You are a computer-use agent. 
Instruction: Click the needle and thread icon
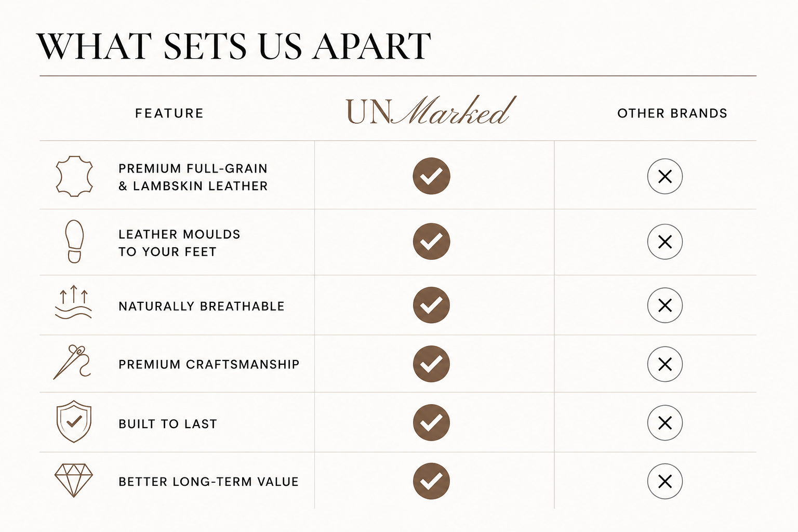click(x=72, y=362)
